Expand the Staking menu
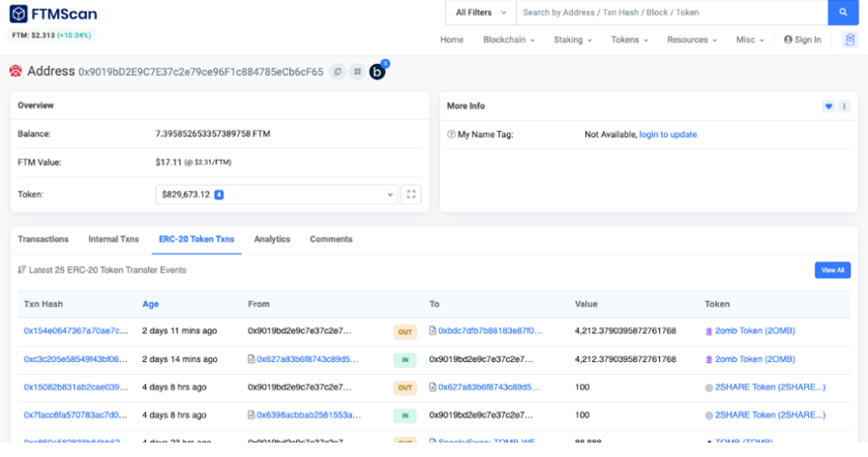 coord(573,40)
